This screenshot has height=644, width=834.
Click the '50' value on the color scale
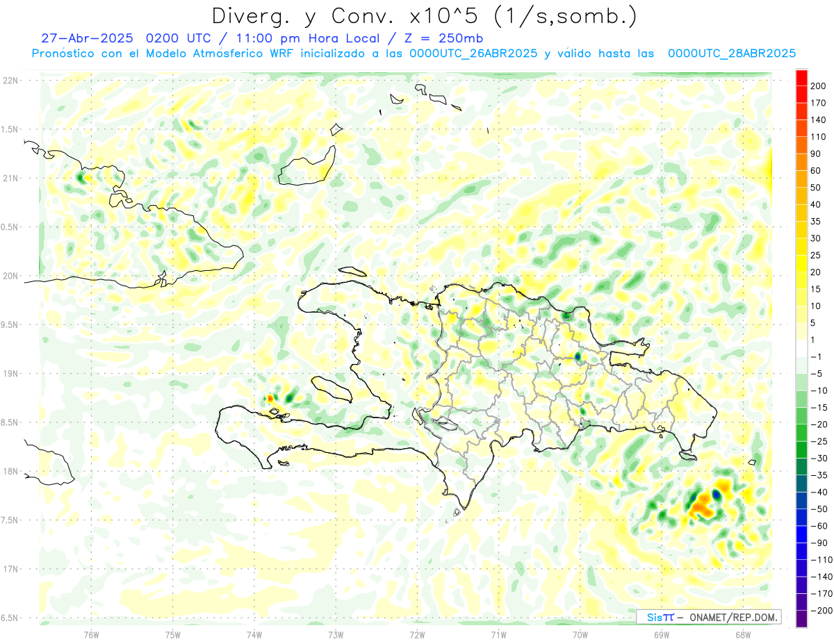pyautogui.click(x=817, y=188)
